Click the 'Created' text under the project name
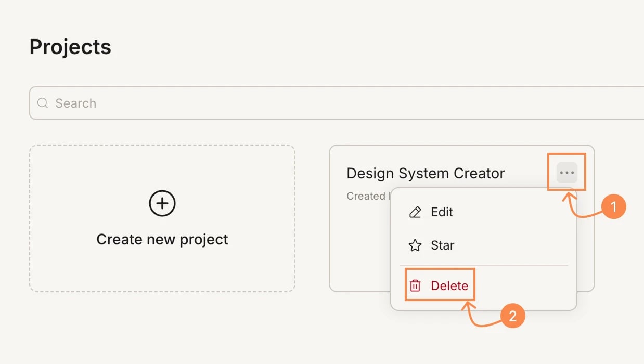Screen dimensions: 644x364 click(366, 196)
